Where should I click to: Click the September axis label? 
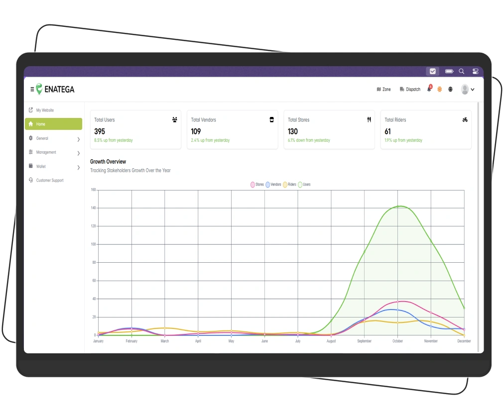click(364, 341)
